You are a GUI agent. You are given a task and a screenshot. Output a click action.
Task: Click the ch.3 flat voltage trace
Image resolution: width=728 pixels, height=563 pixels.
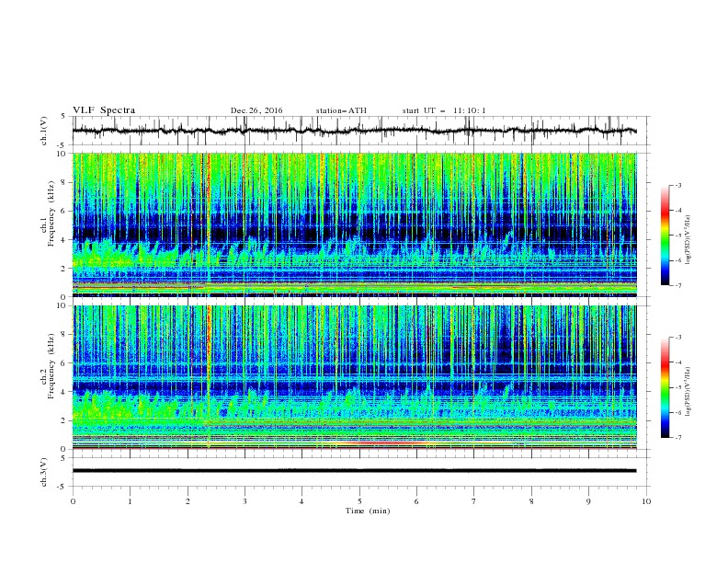coord(354,471)
